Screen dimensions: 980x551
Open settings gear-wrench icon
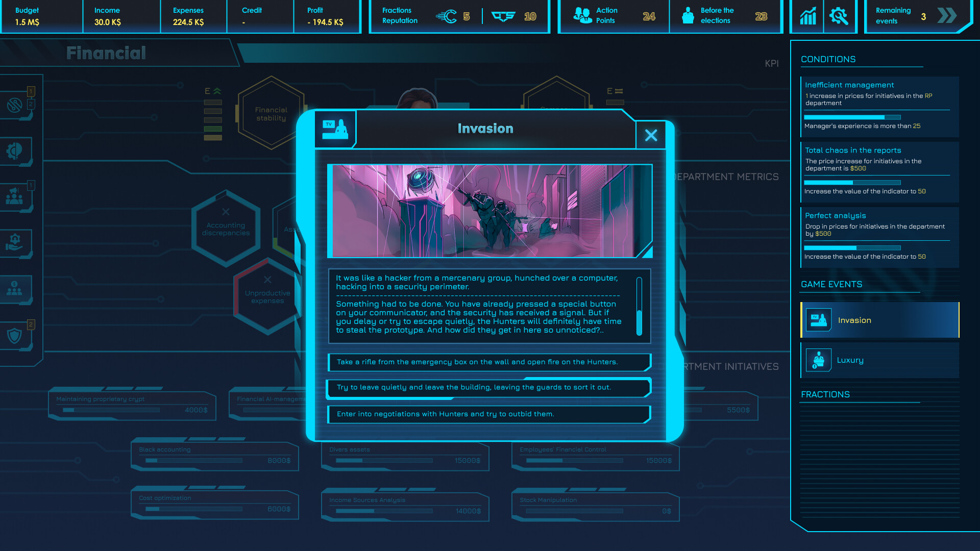(x=839, y=16)
